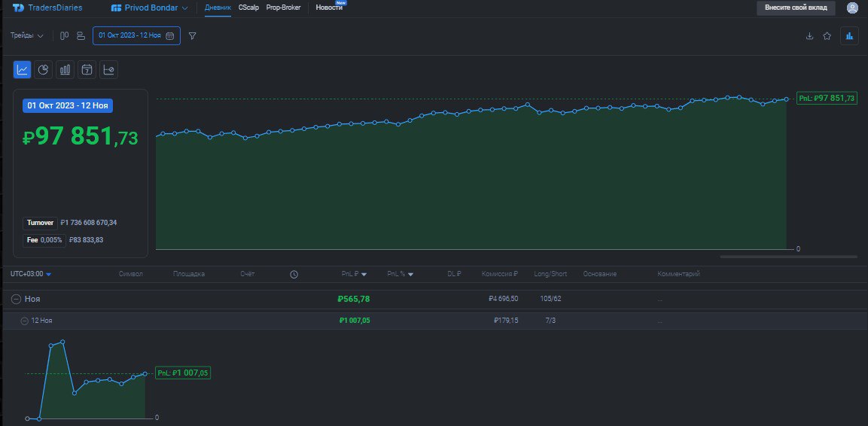Click the Long/Short column header
Screen dimensions: 868x426
point(550,274)
